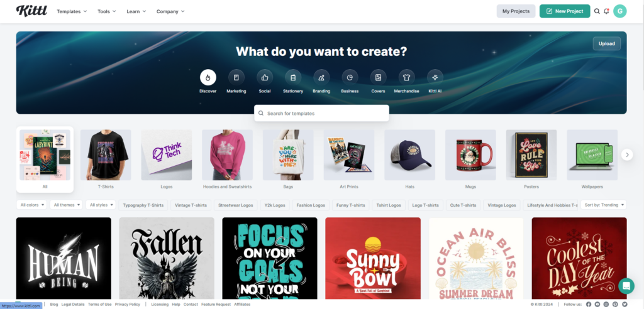644x309 pixels.
Task: Open the All themes dropdown
Action: coord(66,205)
